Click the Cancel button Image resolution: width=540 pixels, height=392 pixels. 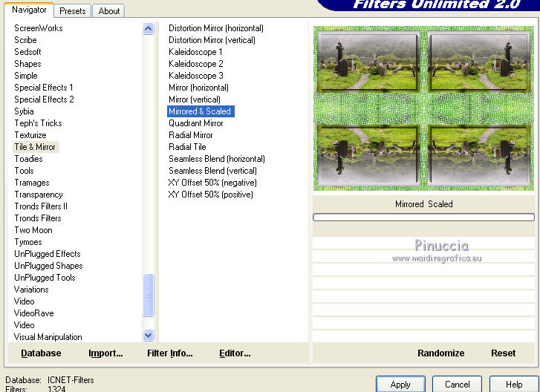[457, 384]
